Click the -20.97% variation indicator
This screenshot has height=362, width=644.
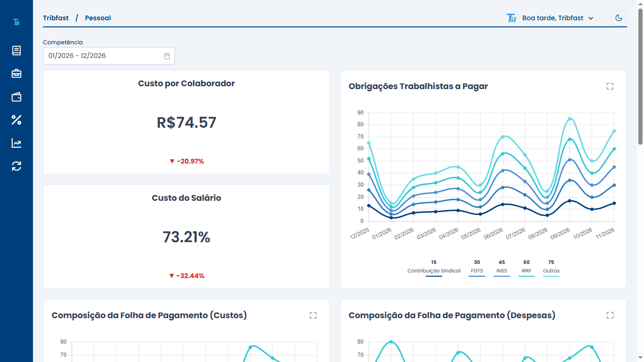click(187, 161)
